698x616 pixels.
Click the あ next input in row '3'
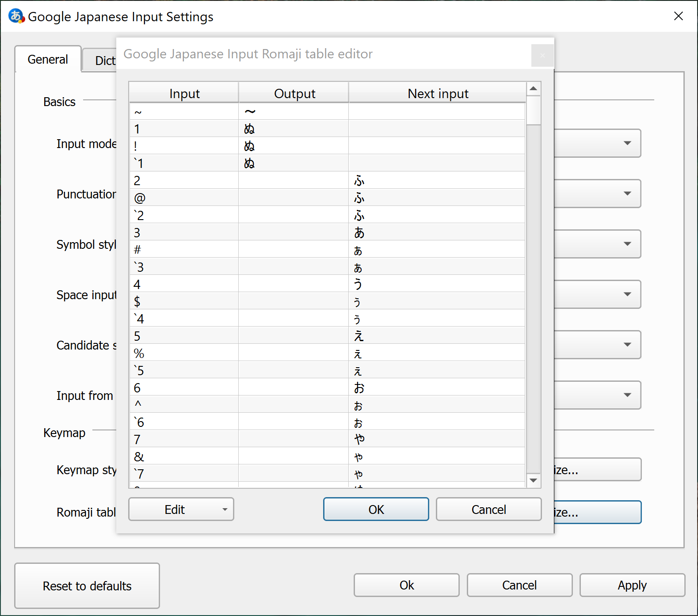coord(437,232)
